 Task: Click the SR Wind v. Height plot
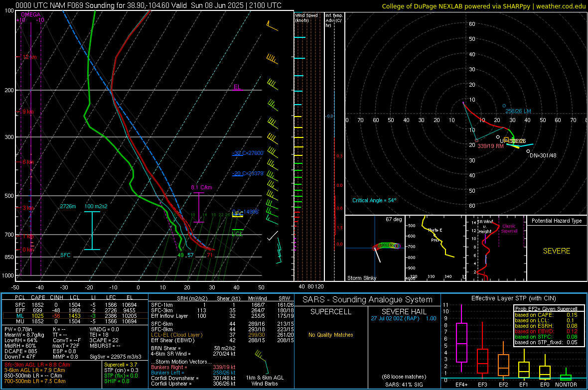point(496,248)
